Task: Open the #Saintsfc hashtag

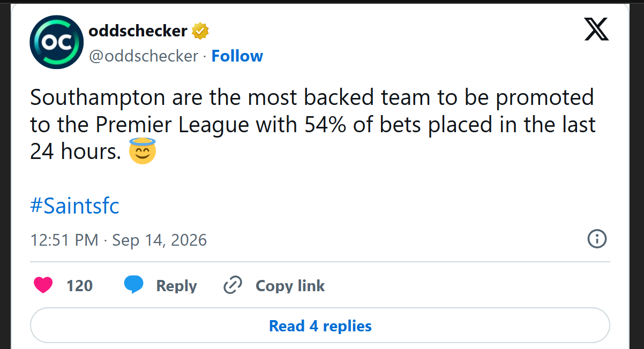Action: [x=74, y=205]
